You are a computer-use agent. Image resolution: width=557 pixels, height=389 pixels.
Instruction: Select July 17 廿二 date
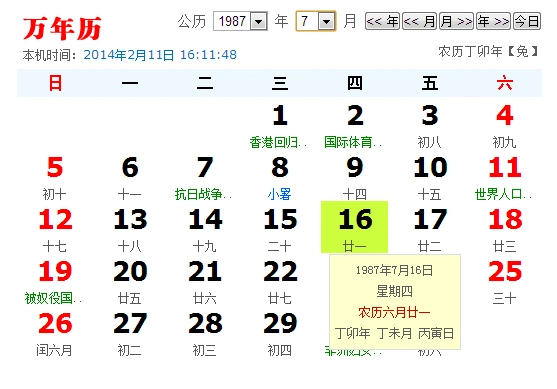(x=429, y=229)
